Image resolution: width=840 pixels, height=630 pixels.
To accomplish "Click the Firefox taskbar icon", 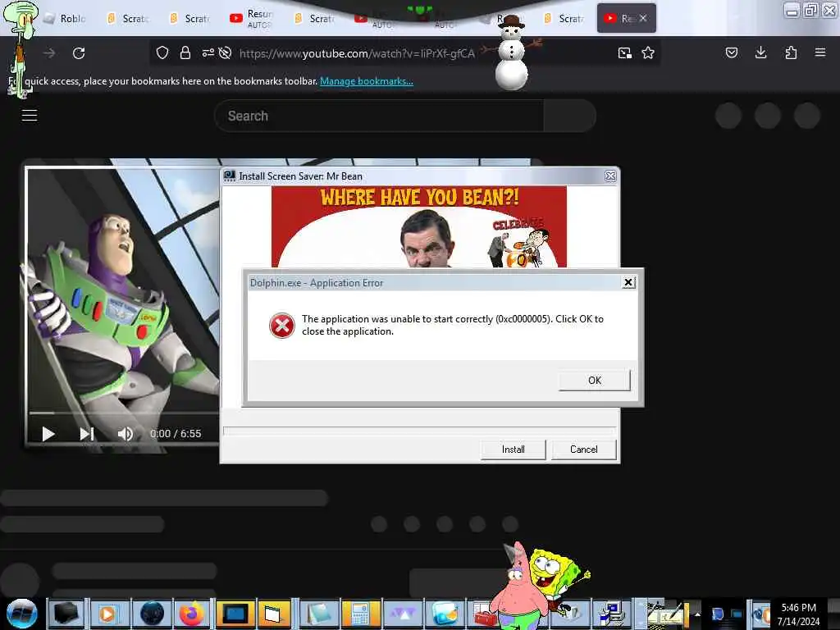I will click(192, 614).
